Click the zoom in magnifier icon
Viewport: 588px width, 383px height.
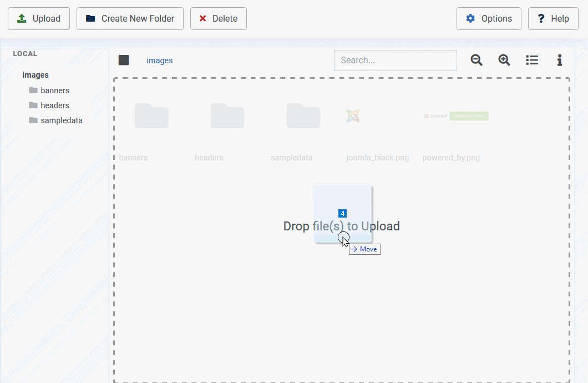click(x=504, y=60)
